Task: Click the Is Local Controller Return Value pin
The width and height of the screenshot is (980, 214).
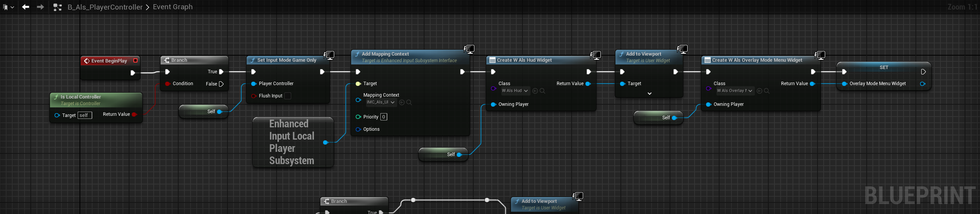Action: click(x=134, y=114)
